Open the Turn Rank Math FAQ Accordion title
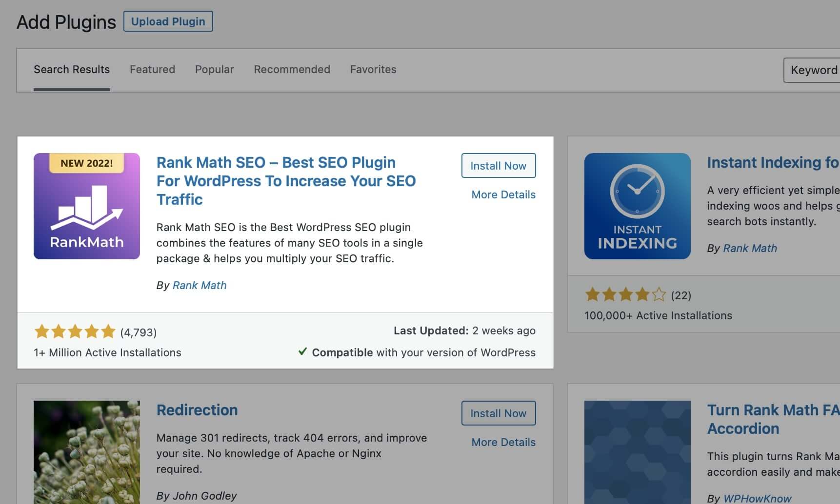The width and height of the screenshot is (840, 504). click(x=773, y=419)
